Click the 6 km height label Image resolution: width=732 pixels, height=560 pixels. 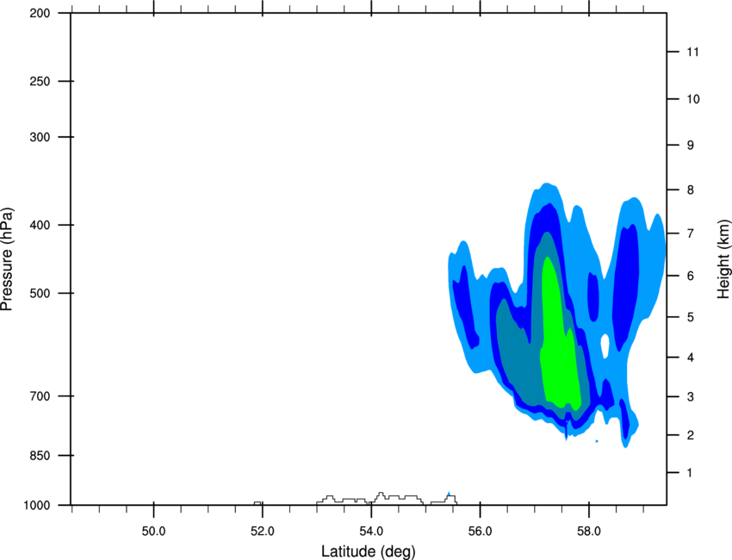(x=691, y=276)
